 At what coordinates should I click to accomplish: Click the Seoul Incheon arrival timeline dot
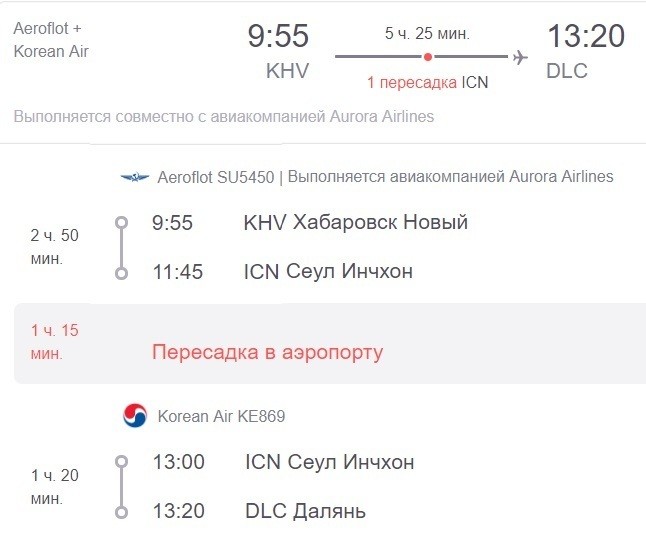click(x=122, y=272)
